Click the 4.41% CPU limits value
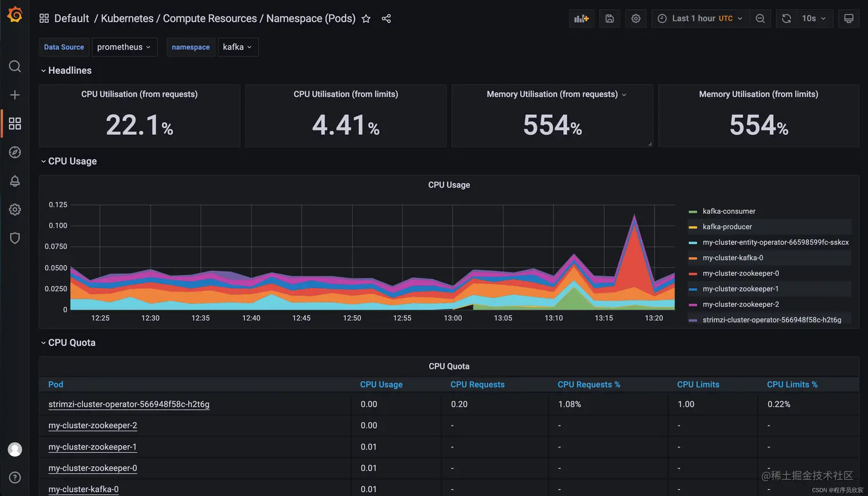Viewport: 868px width, 496px height. (346, 125)
